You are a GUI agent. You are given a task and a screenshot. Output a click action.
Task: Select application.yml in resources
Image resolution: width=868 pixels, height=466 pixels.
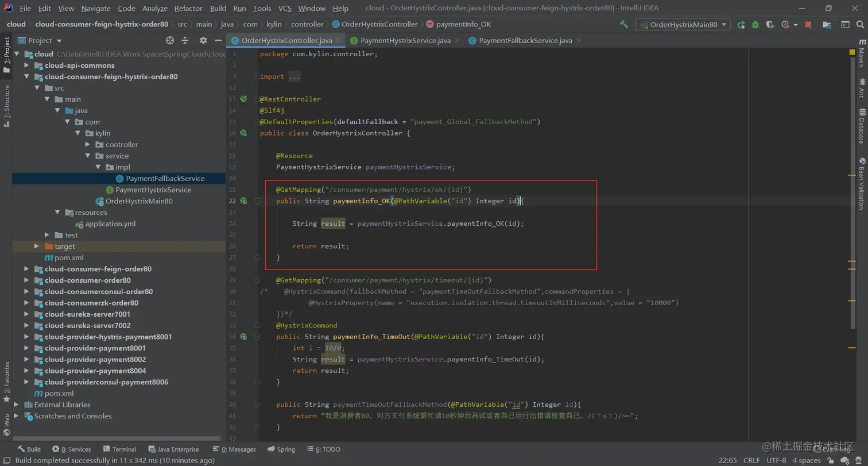click(110, 224)
